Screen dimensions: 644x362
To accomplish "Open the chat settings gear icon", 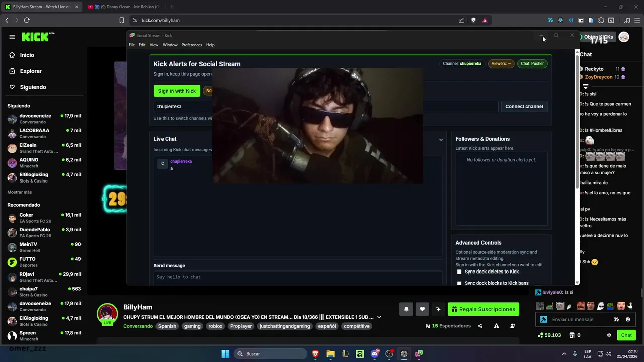I will pyautogui.click(x=609, y=335).
